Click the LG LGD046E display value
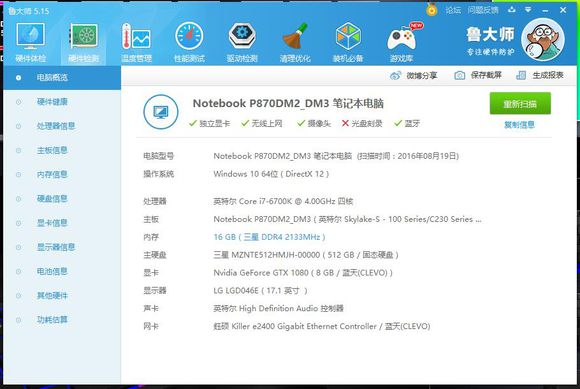 pyautogui.click(x=260, y=291)
